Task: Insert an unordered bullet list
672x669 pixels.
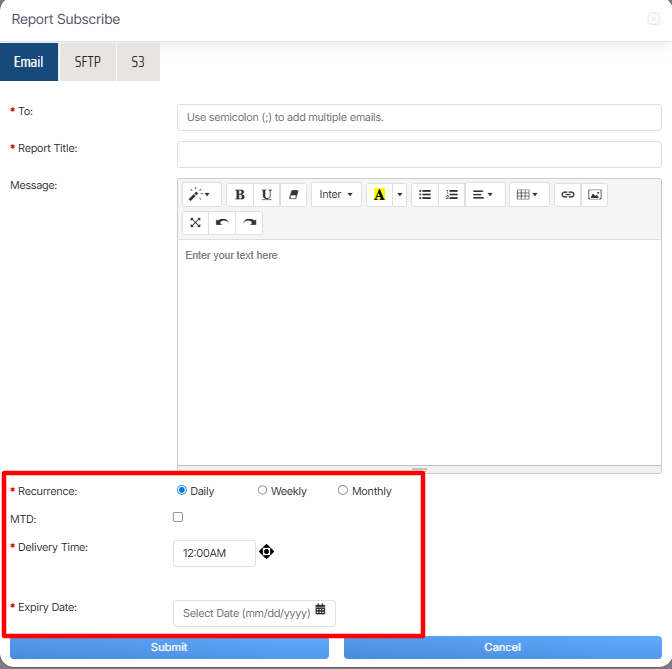Action: pos(425,195)
